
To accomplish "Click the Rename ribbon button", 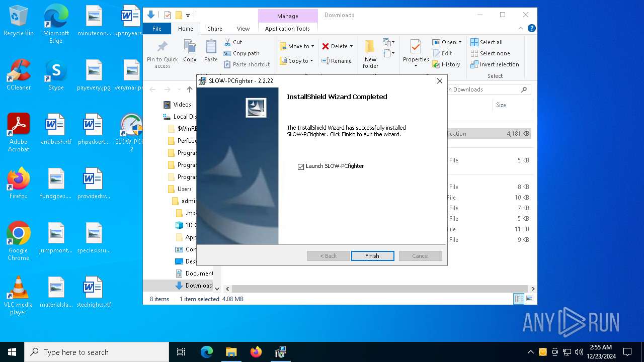I will click(337, 61).
